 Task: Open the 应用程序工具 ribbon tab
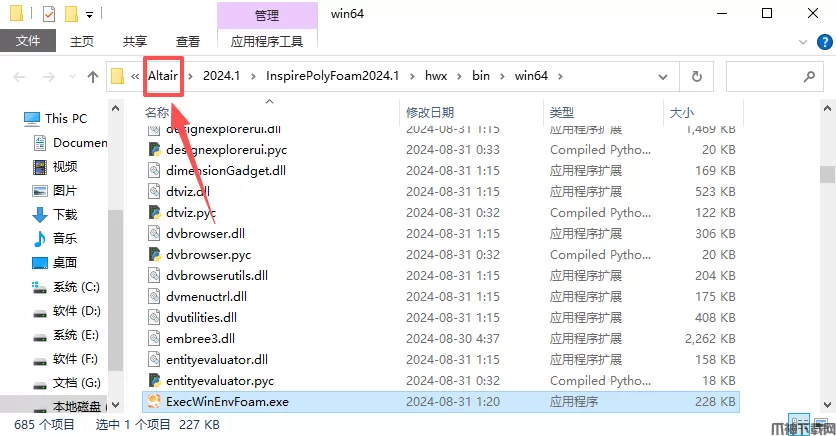point(267,41)
